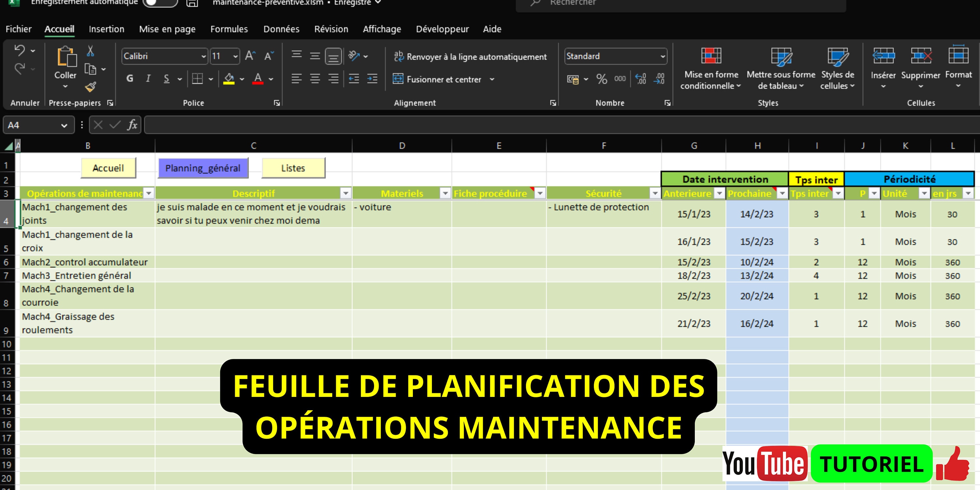
Task: Select the italic formatting icon
Action: 148,78
